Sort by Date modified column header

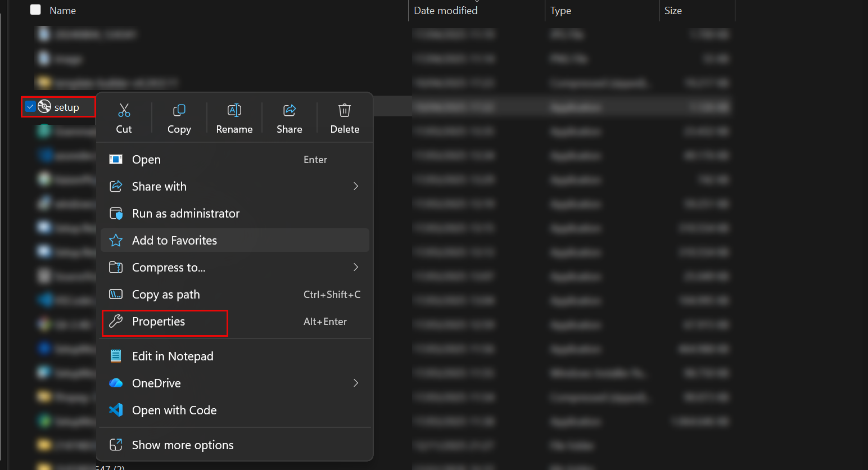coord(446,11)
